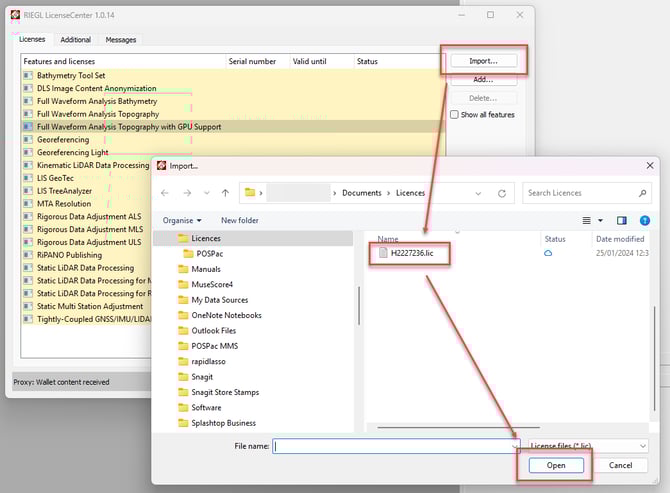Screen dimensions: 670x493
Task: Toggle the preview pane icon
Action: pos(621,220)
